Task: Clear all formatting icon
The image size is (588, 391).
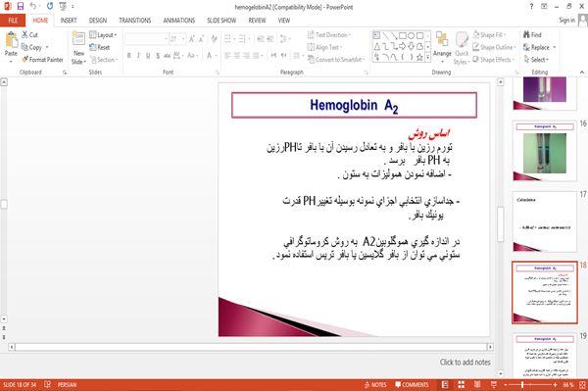Action: [214, 39]
